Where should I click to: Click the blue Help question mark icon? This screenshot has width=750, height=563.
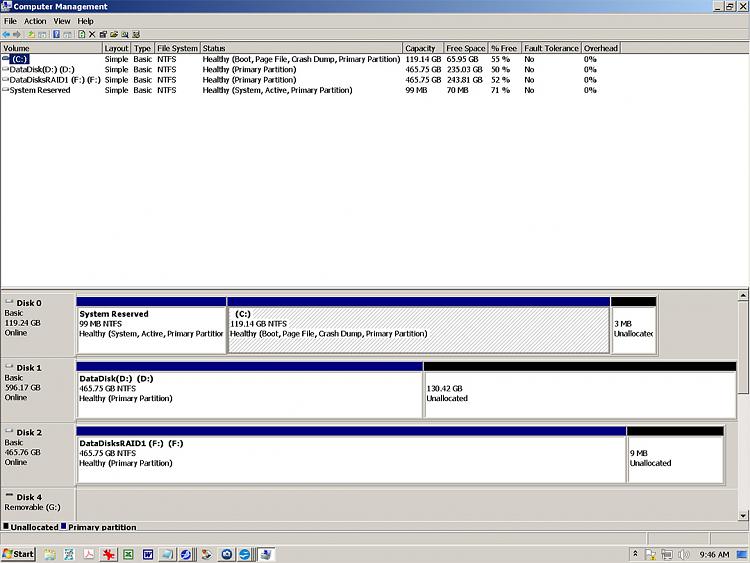(x=56, y=34)
